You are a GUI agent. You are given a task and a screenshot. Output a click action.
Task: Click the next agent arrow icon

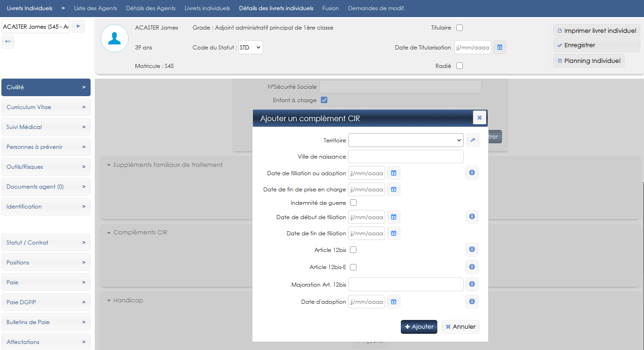click(78, 27)
